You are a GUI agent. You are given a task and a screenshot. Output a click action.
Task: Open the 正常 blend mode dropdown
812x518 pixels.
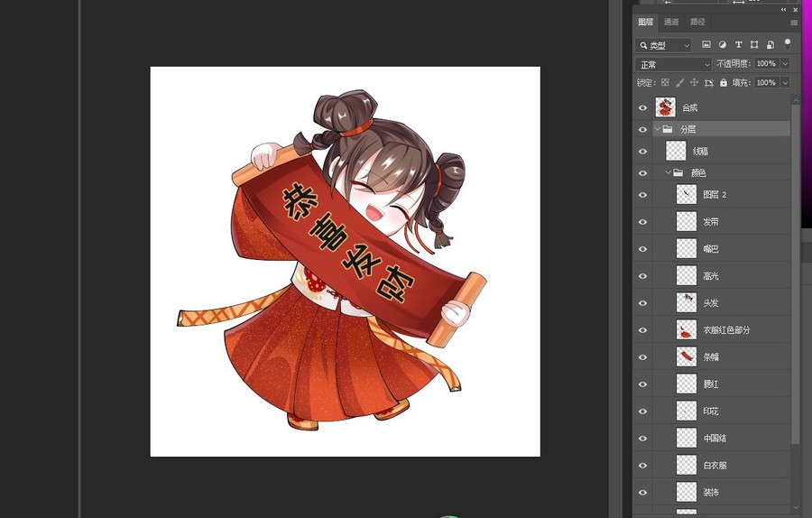pos(673,64)
